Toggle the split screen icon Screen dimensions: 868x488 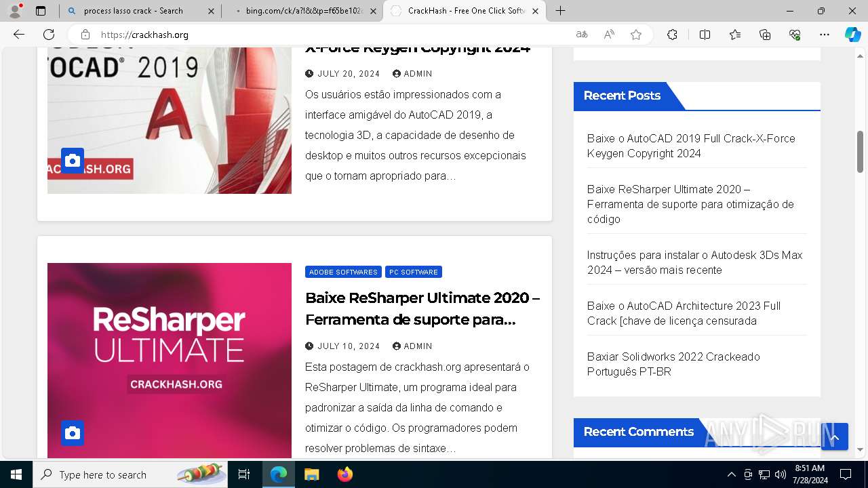coord(705,35)
